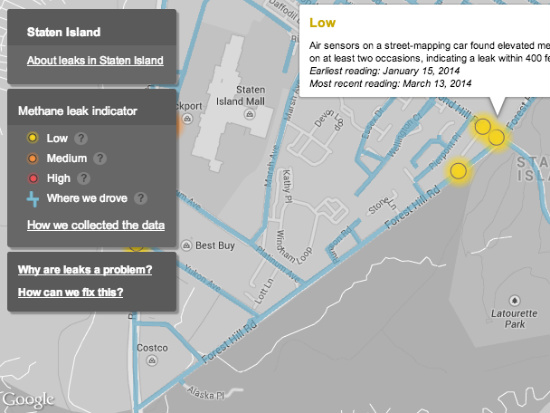This screenshot has height=413, width=550.
Task: Open How can we fix this link
Action: [71, 292]
